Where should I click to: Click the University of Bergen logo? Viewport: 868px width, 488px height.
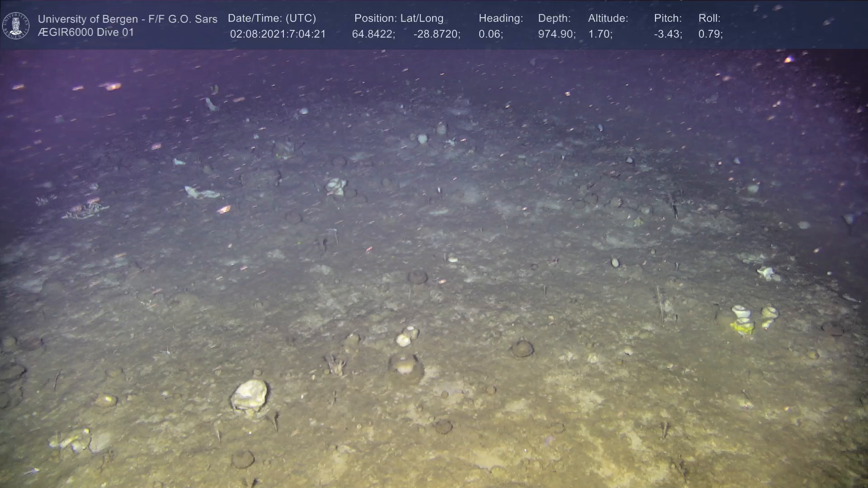tap(16, 25)
